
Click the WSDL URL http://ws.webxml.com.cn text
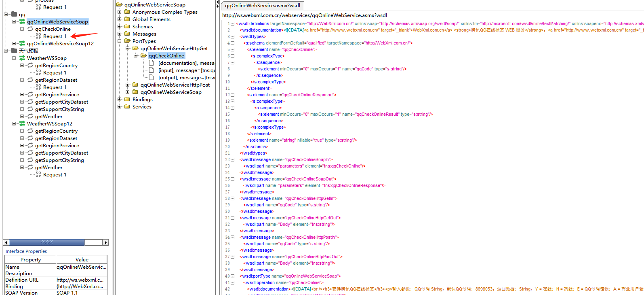[305, 15]
